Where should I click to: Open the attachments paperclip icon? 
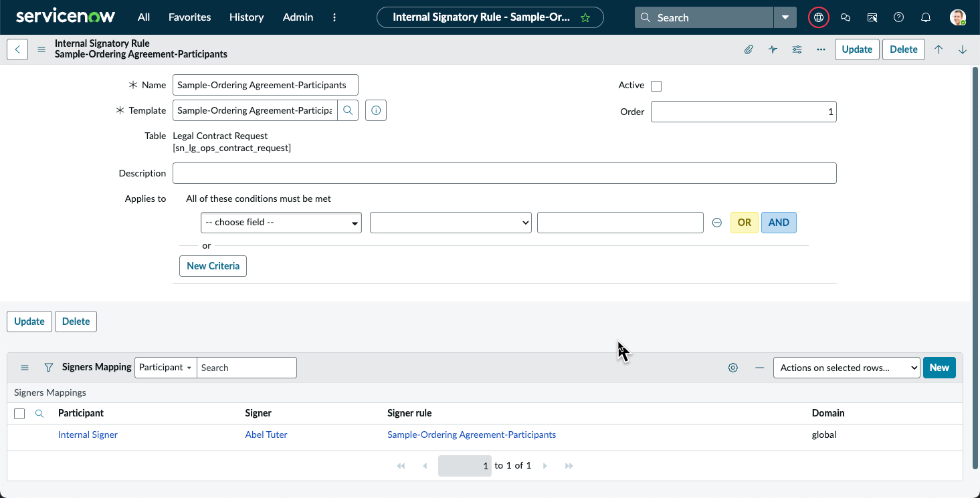point(749,49)
